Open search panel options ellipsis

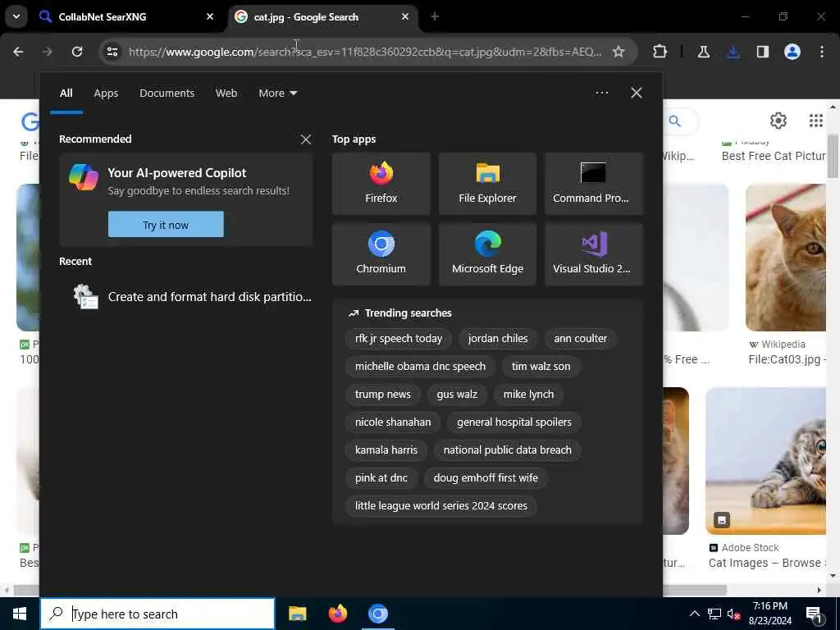tap(601, 94)
